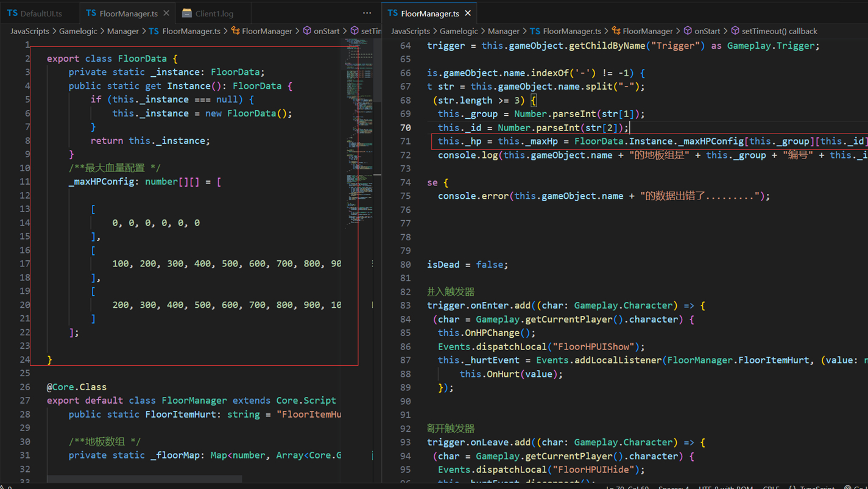Click the '/**最大血量配置 */' comment
Viewport: 868px width, 489px height.
pyautogui.click(x=115, y=168)
